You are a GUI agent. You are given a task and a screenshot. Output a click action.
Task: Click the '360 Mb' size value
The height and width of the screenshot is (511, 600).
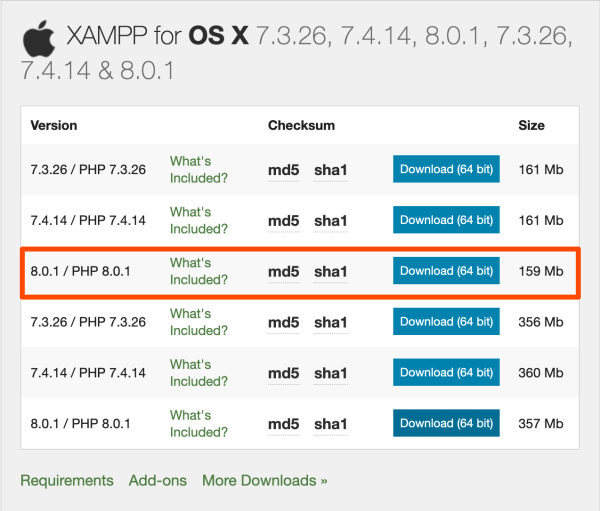[541, 373]
